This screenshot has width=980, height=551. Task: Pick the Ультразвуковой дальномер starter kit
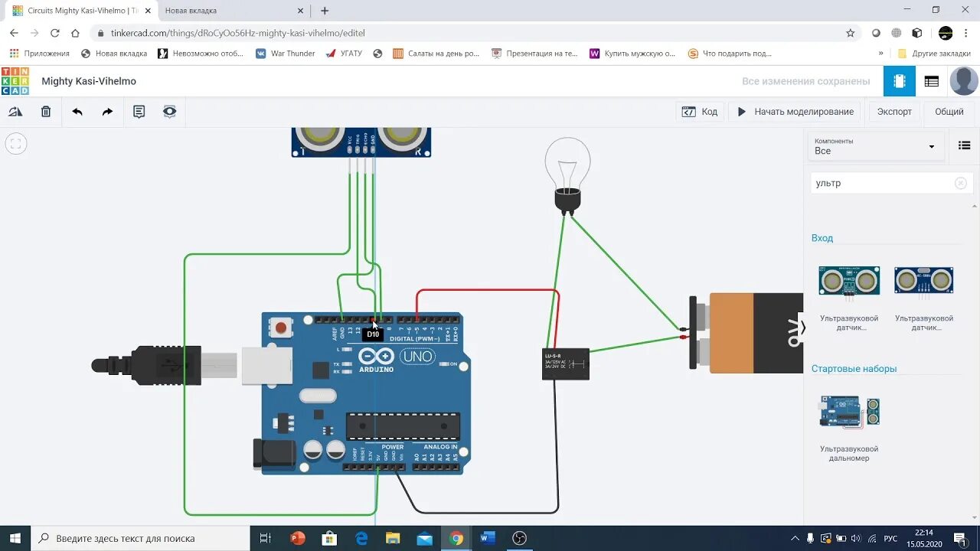pyautogui.click(x=848, y=411)
